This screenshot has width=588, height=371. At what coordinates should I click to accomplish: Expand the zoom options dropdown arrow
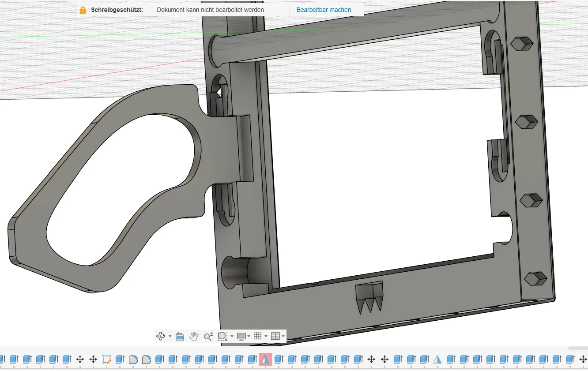(232, 337)
